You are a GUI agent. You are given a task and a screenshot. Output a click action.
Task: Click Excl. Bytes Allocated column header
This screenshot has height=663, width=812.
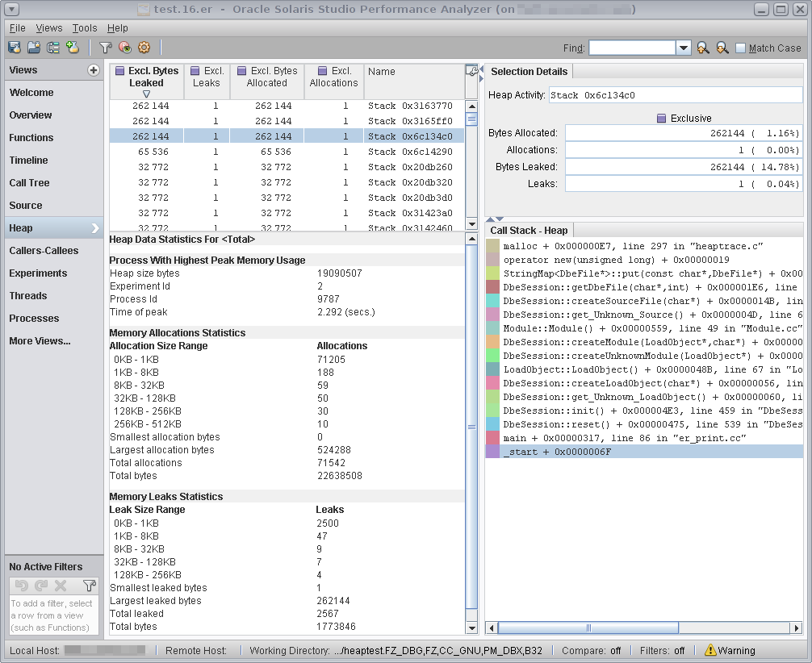[x=266, y=81]
